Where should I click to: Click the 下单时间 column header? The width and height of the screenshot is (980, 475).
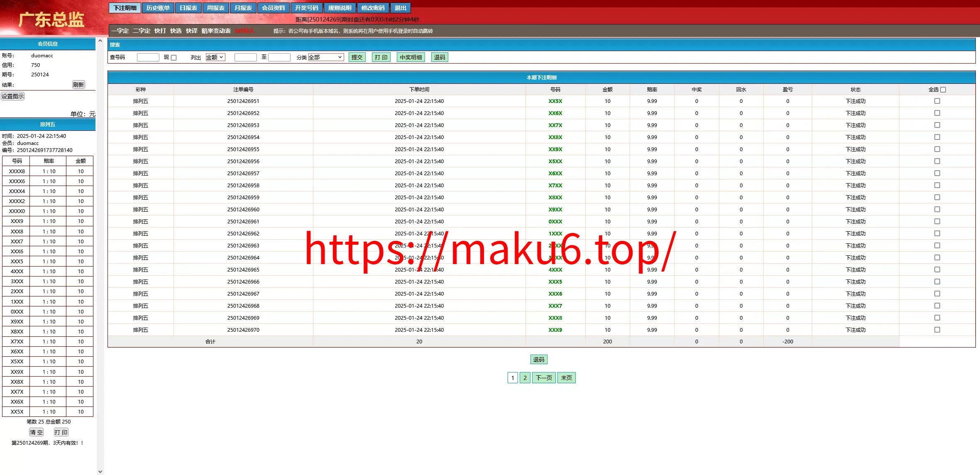[x=419, y=90]
